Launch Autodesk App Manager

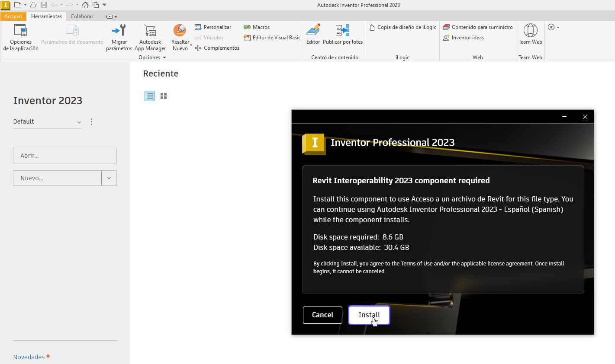click(x=150, y=38)
